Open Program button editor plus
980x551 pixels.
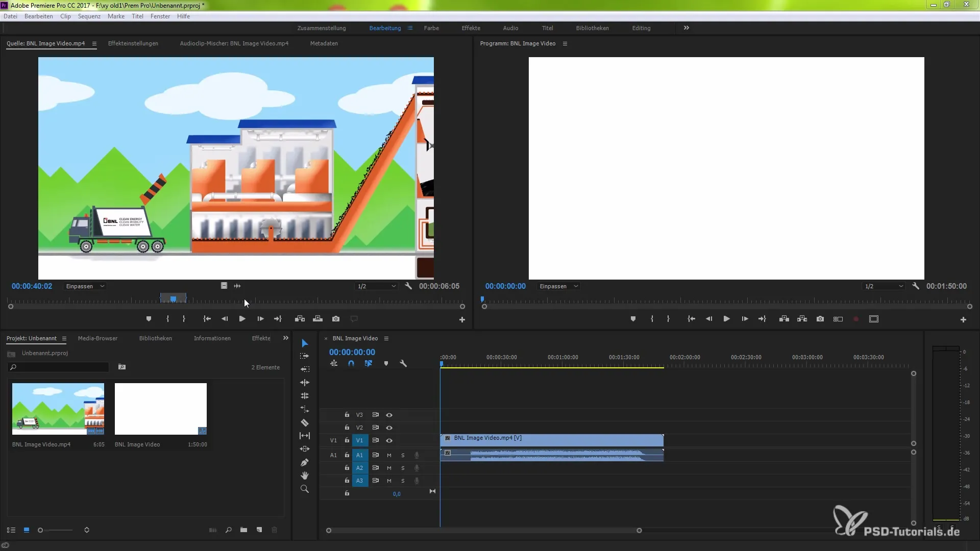tap(963, 320)
